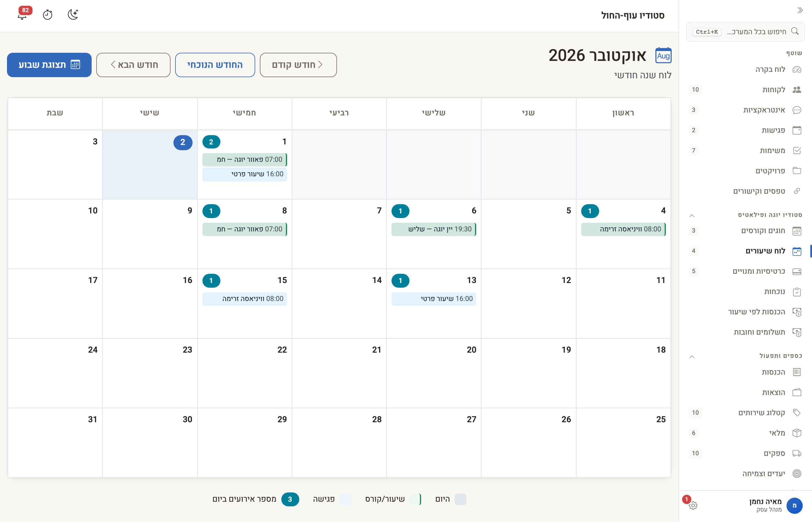The image size is (812, 522).
Task: Collapse the sidebar with double chevron
Action: (x=800, y=10)
